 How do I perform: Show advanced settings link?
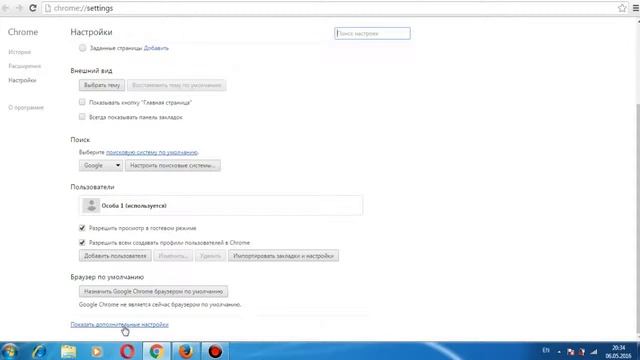[x=120, y=325]
